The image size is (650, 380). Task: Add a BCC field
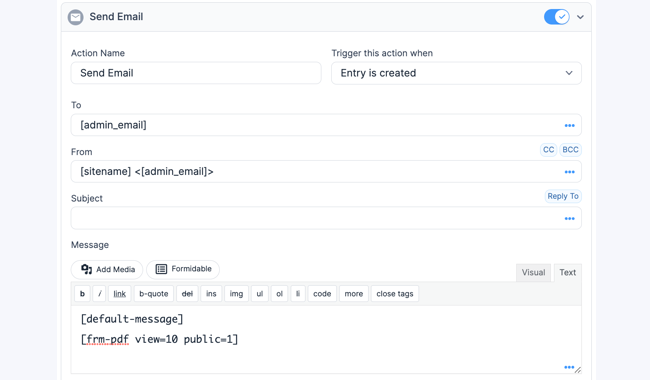click(570, 150)
